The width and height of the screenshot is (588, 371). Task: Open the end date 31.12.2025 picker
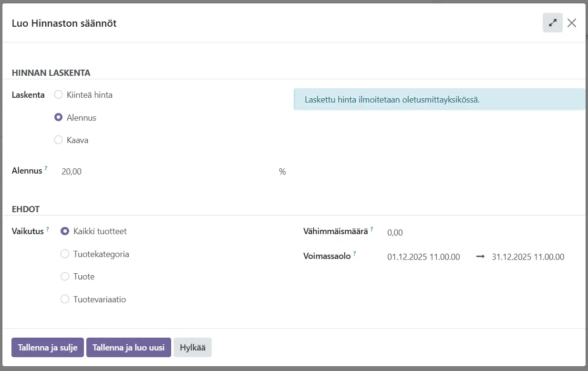(x=528, y=257)
